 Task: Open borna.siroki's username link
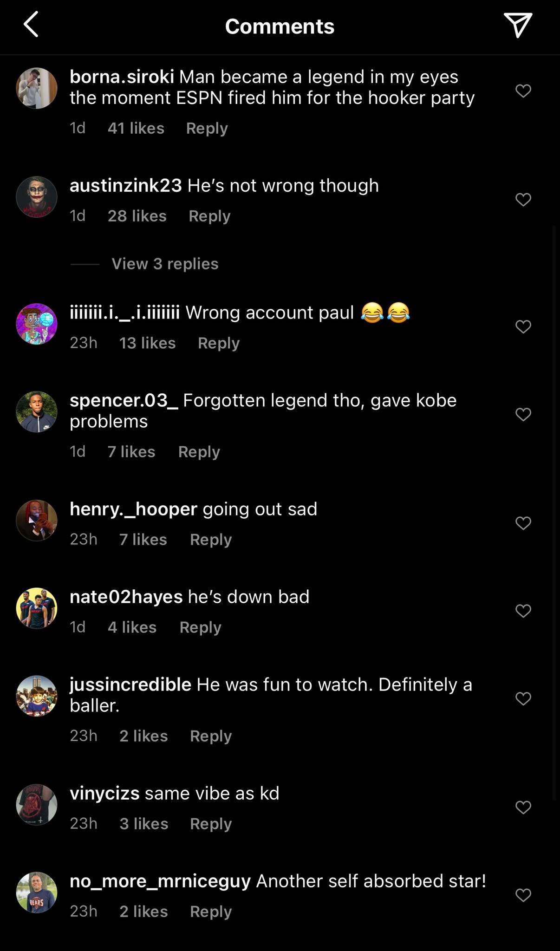(x=122, y=77)
